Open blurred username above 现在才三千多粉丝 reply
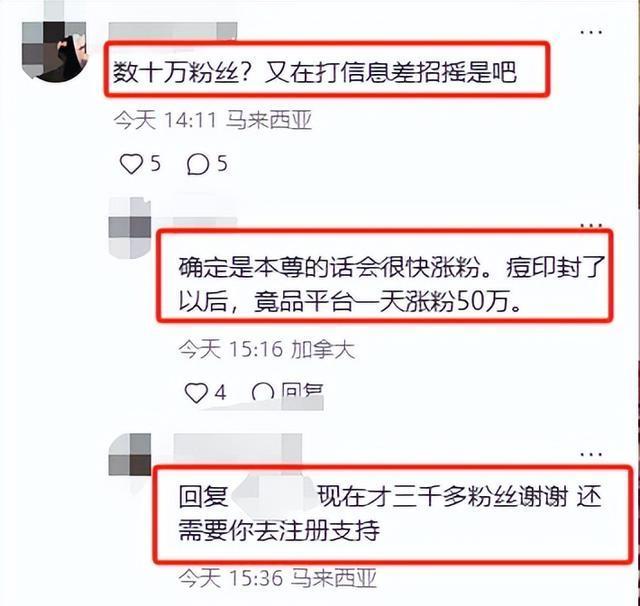Screen dimensions: 640x606 [238, 448]
